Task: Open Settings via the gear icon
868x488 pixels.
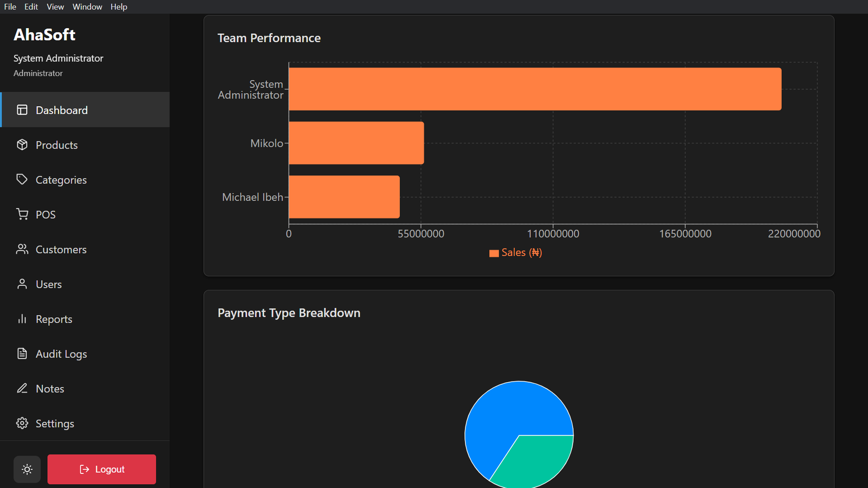Action: (22, 423)
